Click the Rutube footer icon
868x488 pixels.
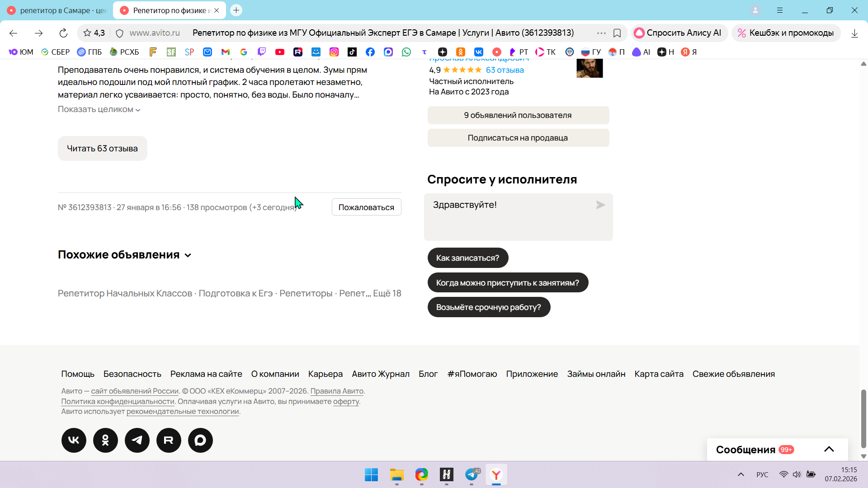(x=169, y=440)
